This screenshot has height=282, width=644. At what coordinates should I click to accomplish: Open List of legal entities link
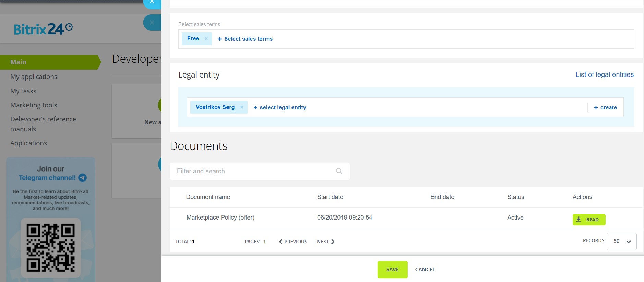(x=604, y=74)
